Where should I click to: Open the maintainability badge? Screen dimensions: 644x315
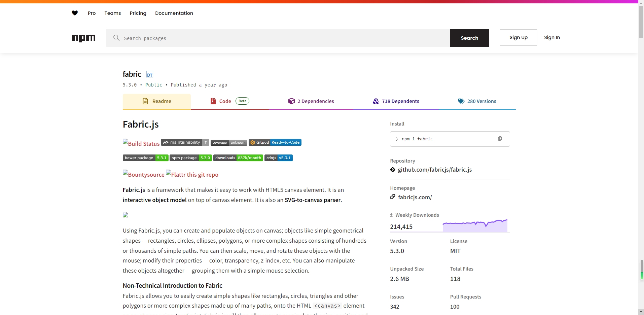[185, 142]
